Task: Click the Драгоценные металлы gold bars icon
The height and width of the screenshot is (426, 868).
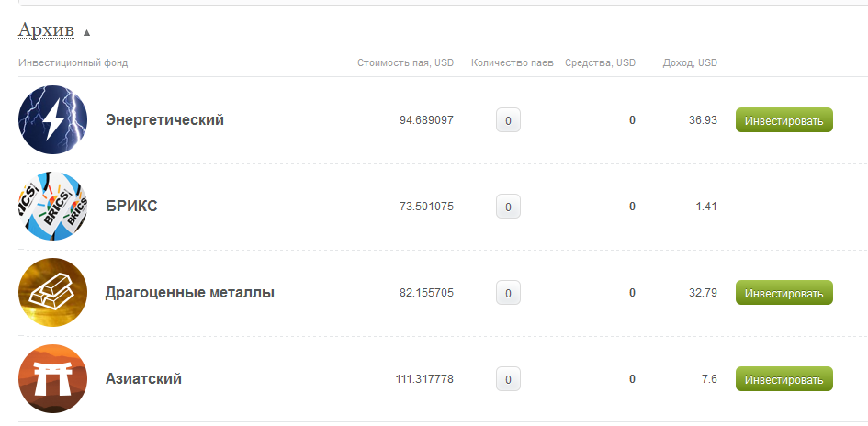Action: click(x=52, y=293)
